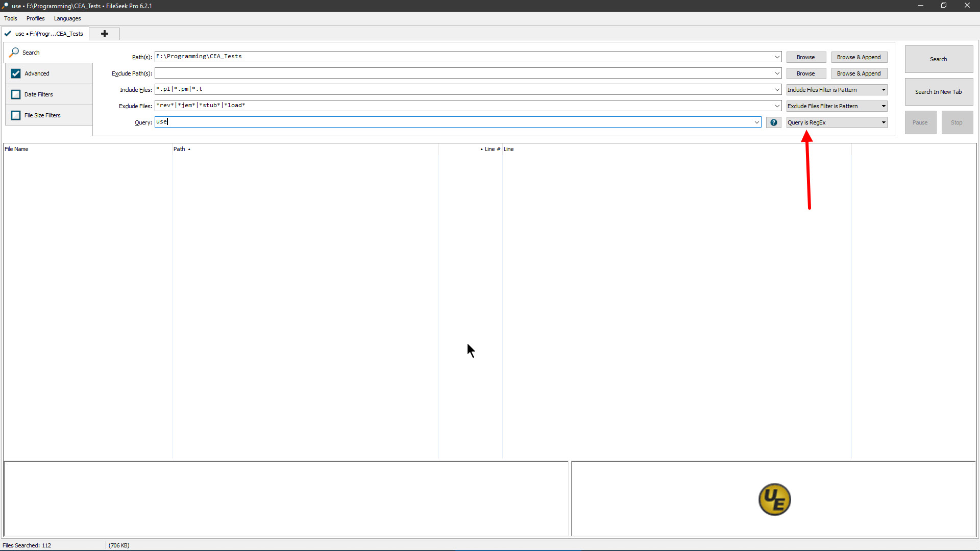
Task: Open Include Files Filter is Pattern dropdown
Action: (837, 90)
